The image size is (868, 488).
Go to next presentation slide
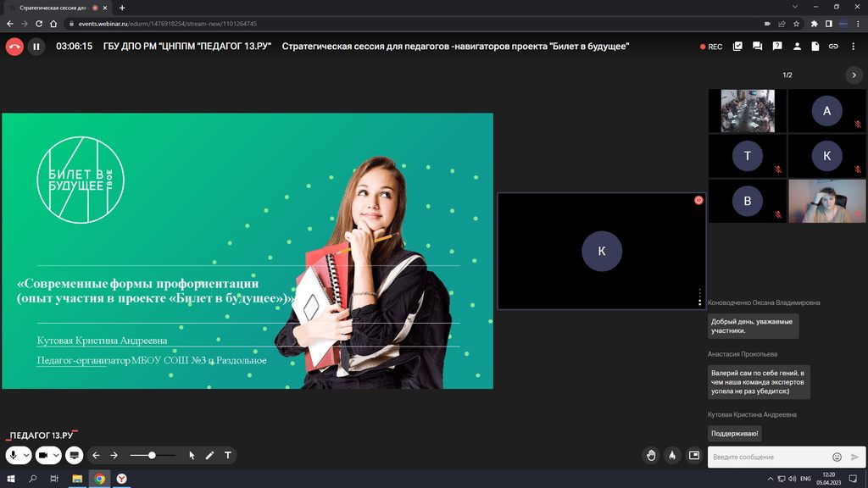pos(114,455)
